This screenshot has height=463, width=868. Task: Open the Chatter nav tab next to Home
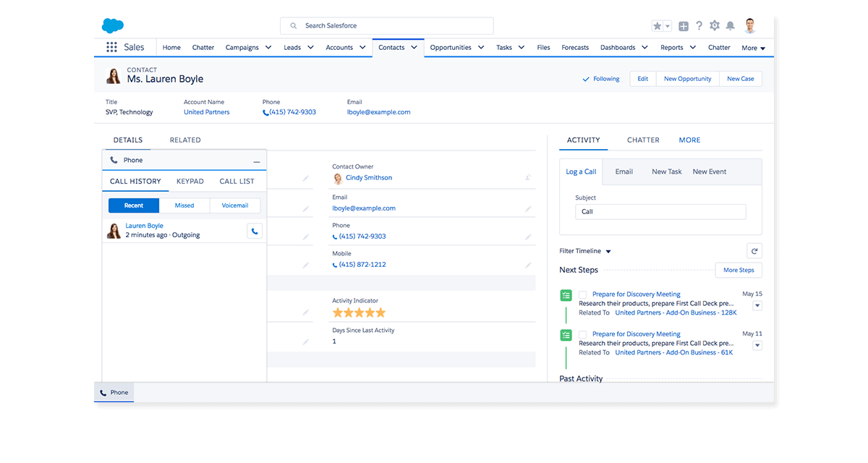203,48
